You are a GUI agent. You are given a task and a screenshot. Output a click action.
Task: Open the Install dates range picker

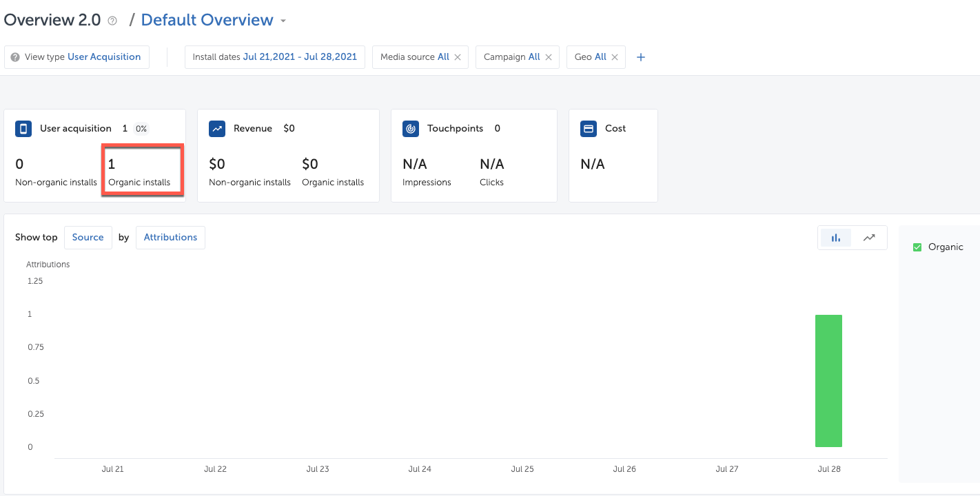[x=274, y=57]
